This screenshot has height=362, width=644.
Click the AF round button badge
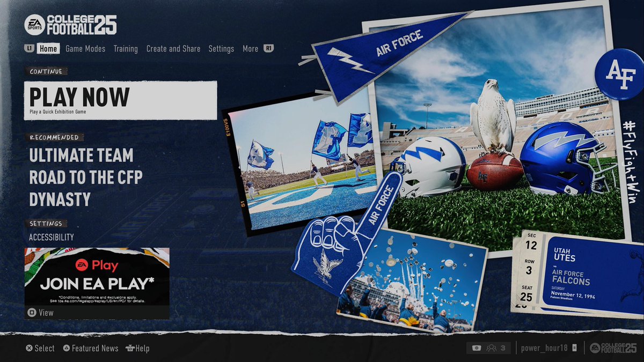pyautogui.click(x=620, y=74)
